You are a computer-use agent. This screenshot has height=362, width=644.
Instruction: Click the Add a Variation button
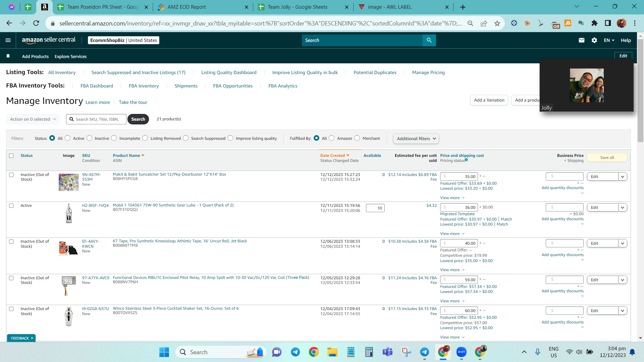tap(489, 100)
